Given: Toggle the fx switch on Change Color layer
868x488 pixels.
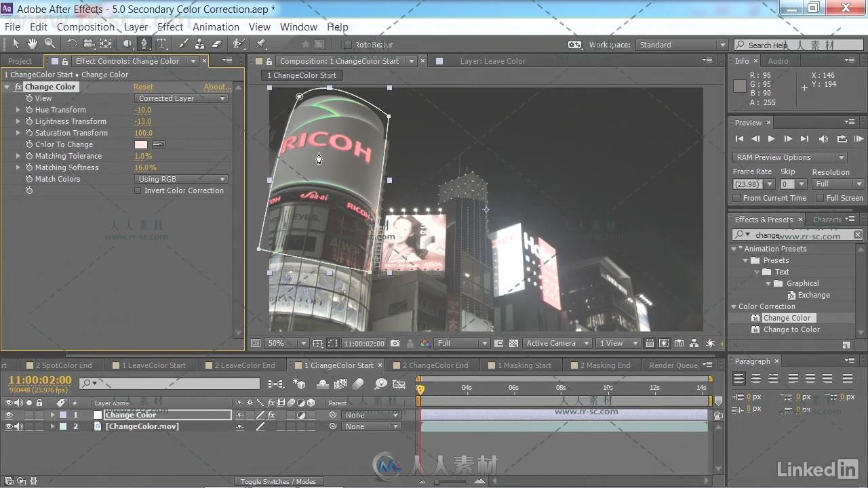Looking at the screenshot, I should 271,415.
